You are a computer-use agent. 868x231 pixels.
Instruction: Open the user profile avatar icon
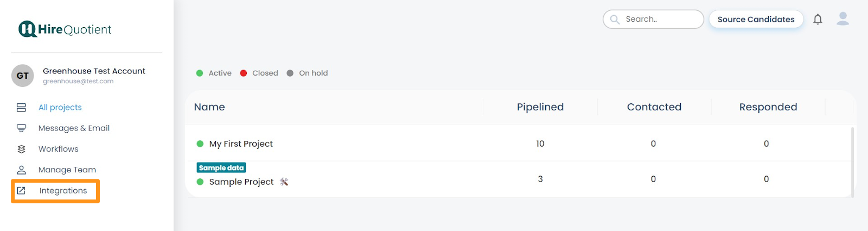point(843,19)
